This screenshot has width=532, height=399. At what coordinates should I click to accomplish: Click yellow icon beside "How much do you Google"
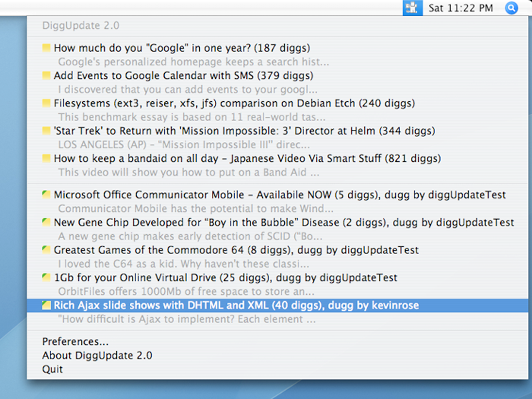[46, 48]
